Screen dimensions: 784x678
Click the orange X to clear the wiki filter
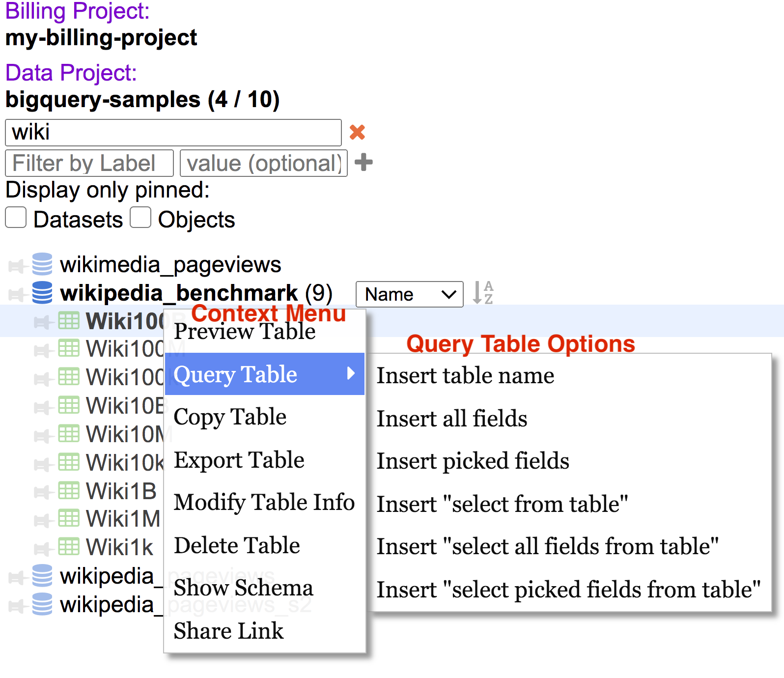pyautogui.click(x=357, y=132)
